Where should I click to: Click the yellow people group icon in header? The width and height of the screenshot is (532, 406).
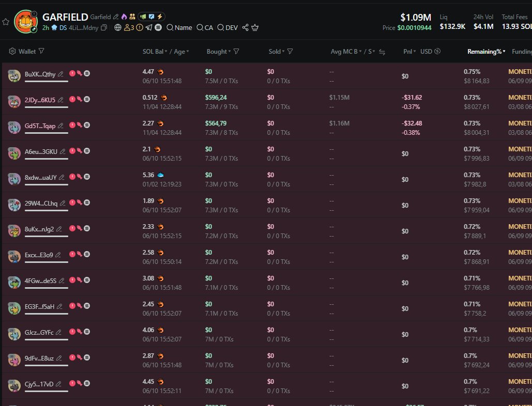pyautogui.click(x=132, y=17)
